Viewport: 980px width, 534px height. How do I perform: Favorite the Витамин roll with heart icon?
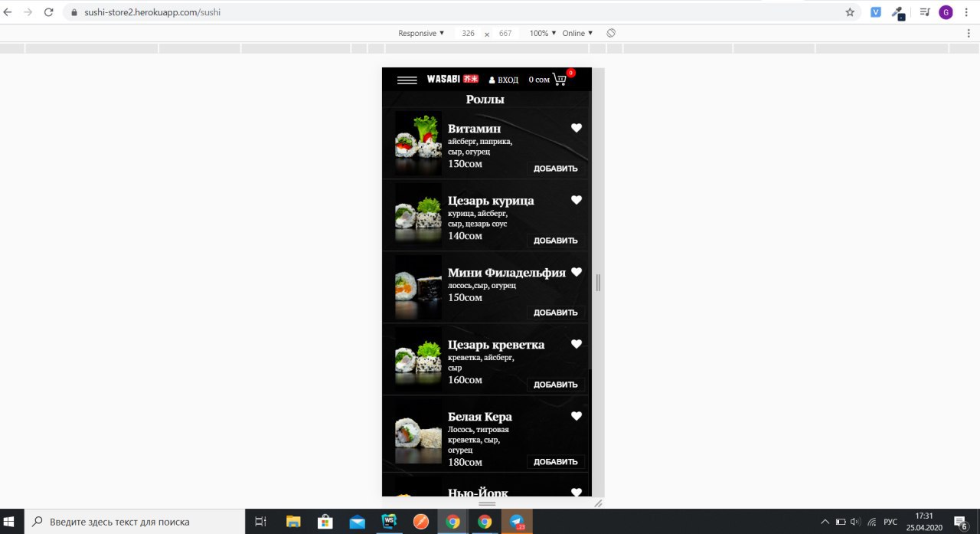pyautogui.click(x=577, y=128)
